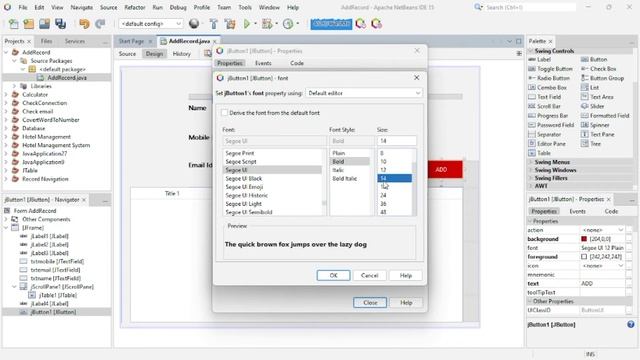
Task: Open the Start Page tab
Action: 131,41
